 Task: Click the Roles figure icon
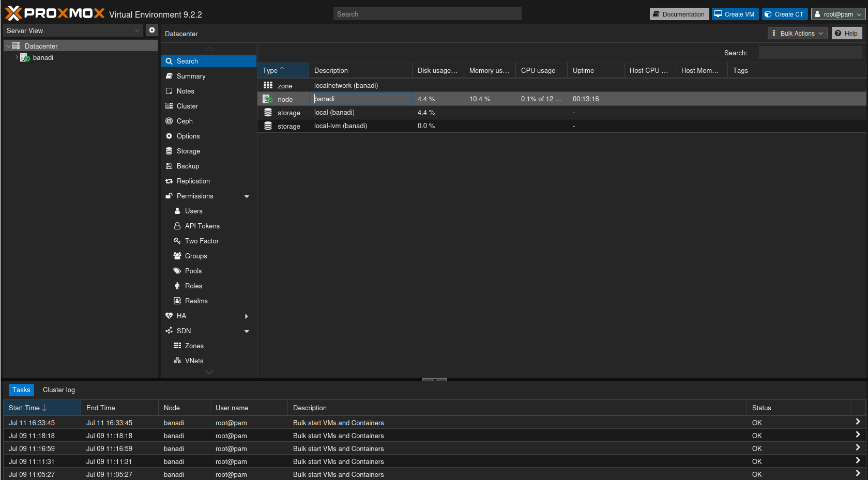pos(177,286)
